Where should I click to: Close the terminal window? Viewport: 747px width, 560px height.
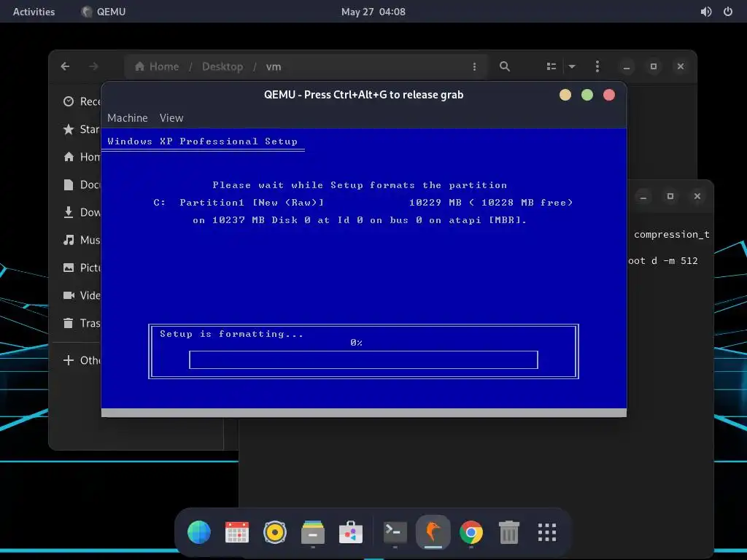[697, 196]
